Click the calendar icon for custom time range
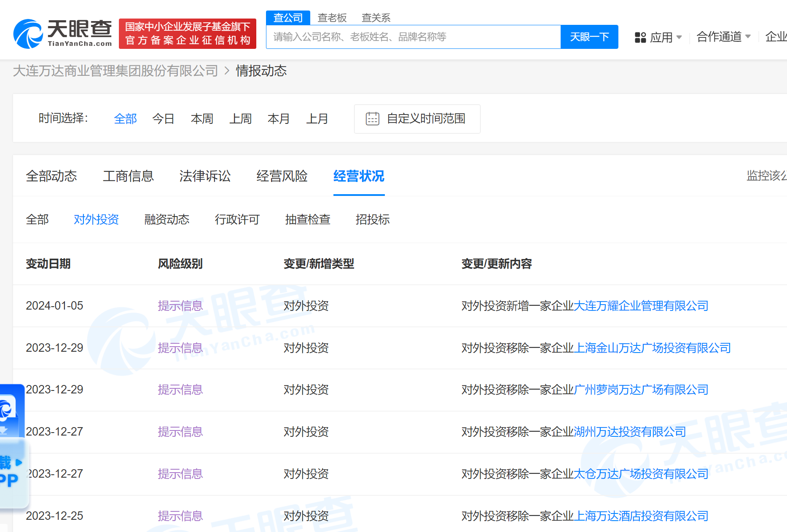Image resolution: width=787 pixels, height=532 pixels. pyautogui.click(x=372, y=119)
